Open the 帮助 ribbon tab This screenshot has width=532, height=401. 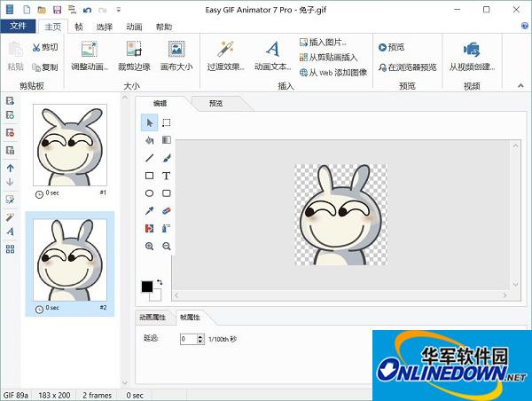[164, 27]
